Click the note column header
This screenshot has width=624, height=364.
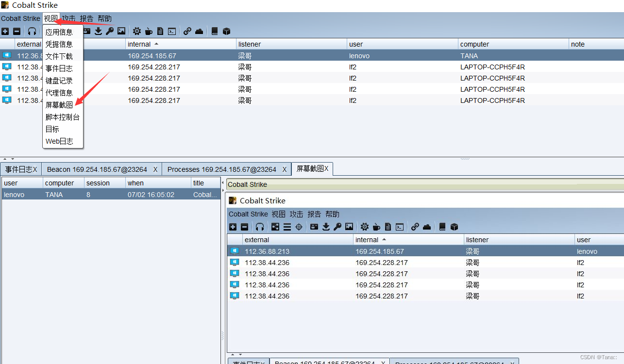(596, 44)
